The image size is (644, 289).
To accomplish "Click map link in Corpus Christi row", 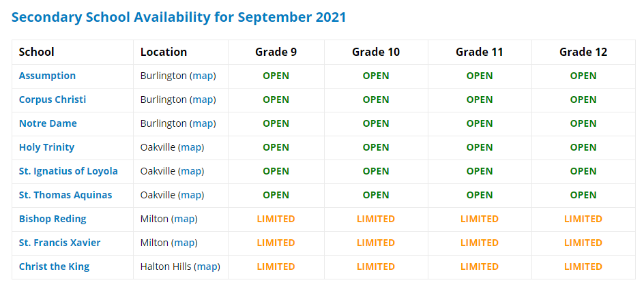I will tap(203, 100).
